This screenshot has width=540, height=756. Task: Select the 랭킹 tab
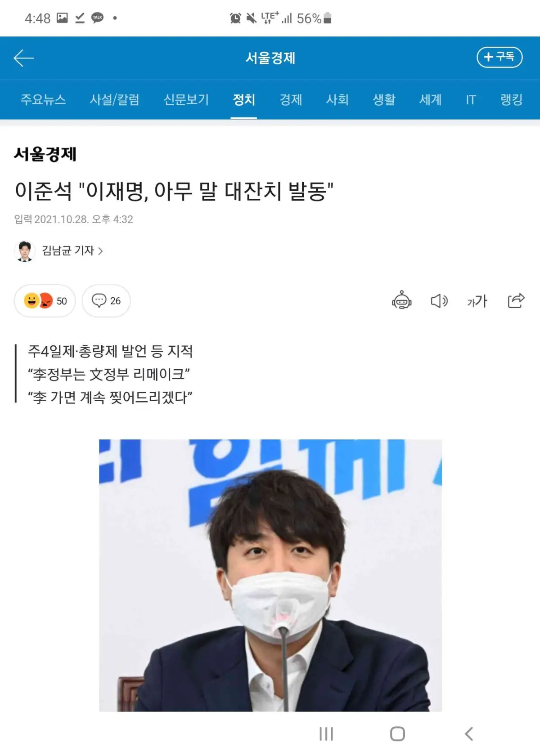pos(512,99)
